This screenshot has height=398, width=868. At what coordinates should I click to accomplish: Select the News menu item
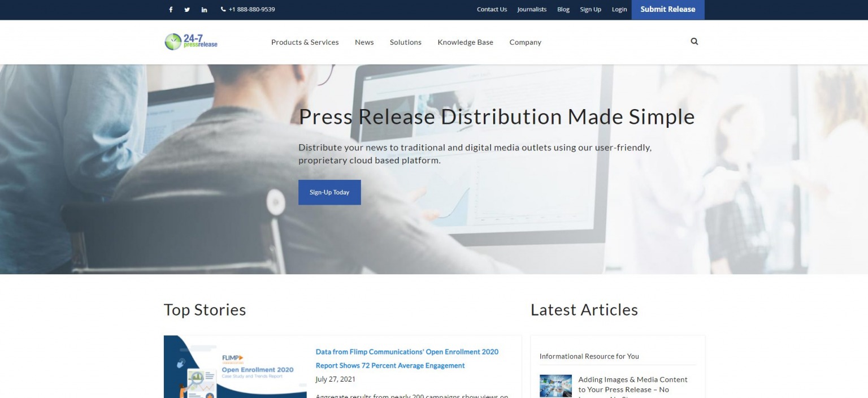[364, 42]
